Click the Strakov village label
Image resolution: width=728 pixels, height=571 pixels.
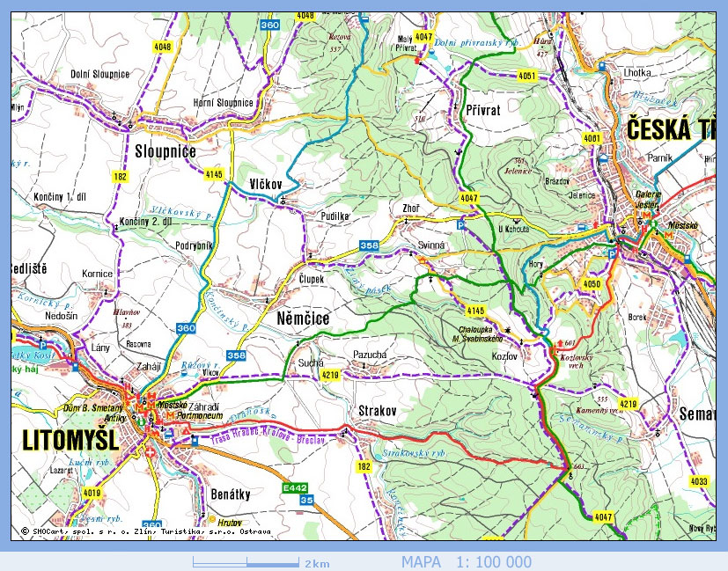click(x=378, y=411)
